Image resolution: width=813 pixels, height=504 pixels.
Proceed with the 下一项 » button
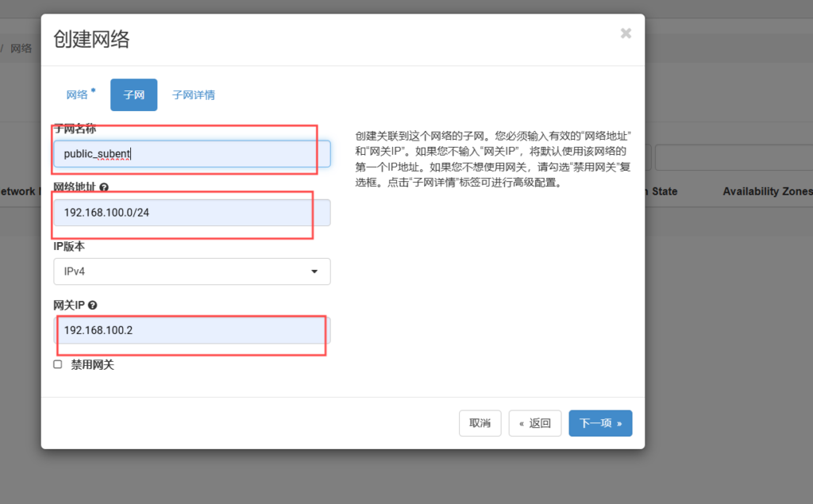600,423
